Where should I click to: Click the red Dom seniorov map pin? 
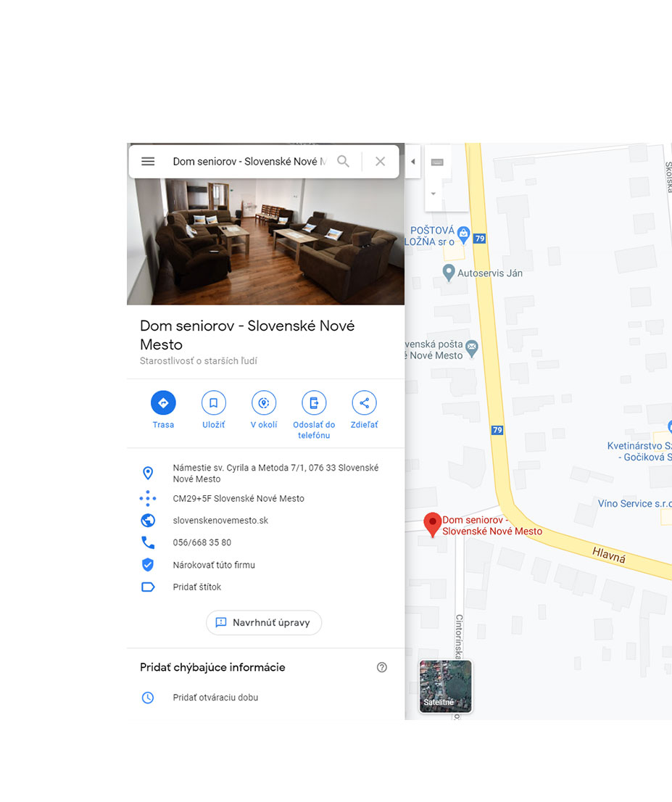pos(433,524)
